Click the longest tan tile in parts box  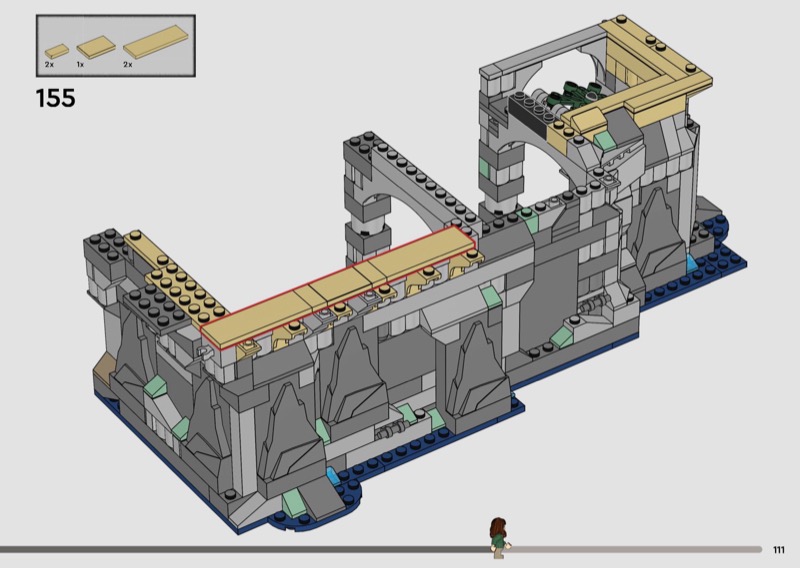[149, 44]
